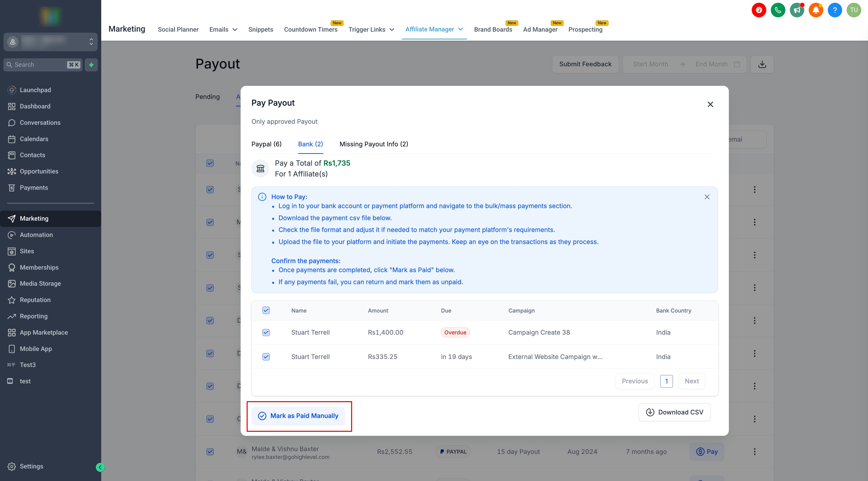Click the download icon beside month range

(762, 64)
